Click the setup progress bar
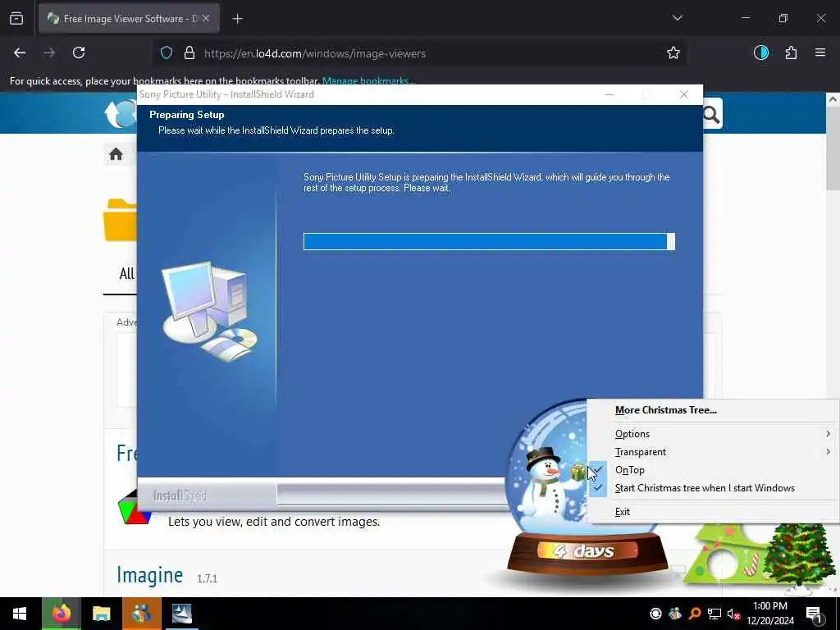The width and height of the screenshot is (840, 630). [x=489, y=242]
